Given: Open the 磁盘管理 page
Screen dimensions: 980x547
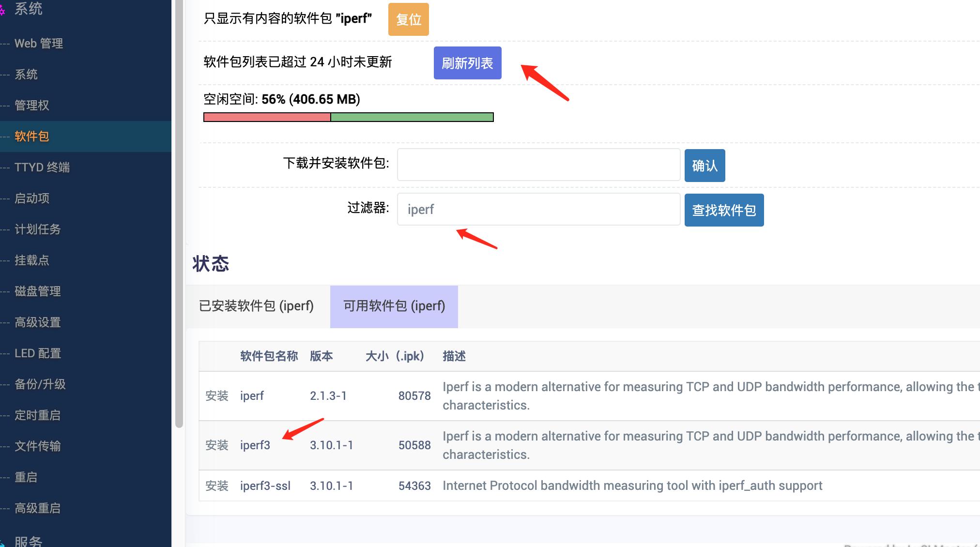Looking at the screenshot, I should (37, 291).
